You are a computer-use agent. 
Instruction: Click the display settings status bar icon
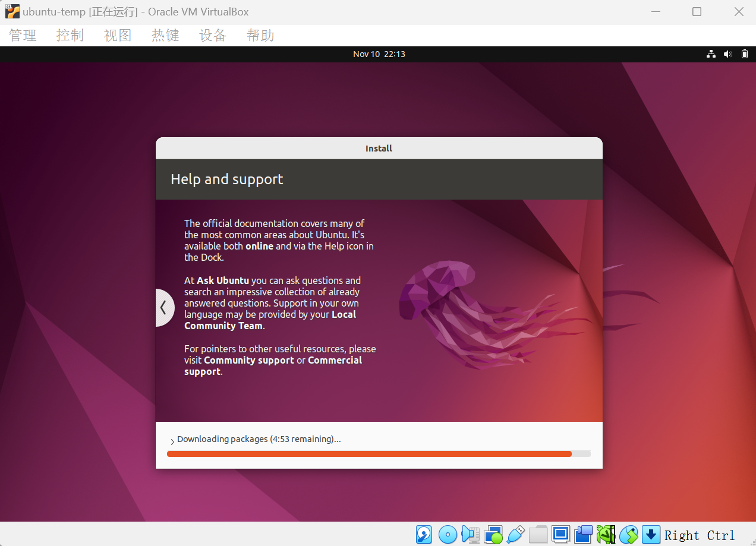click(x=560, y=534)
